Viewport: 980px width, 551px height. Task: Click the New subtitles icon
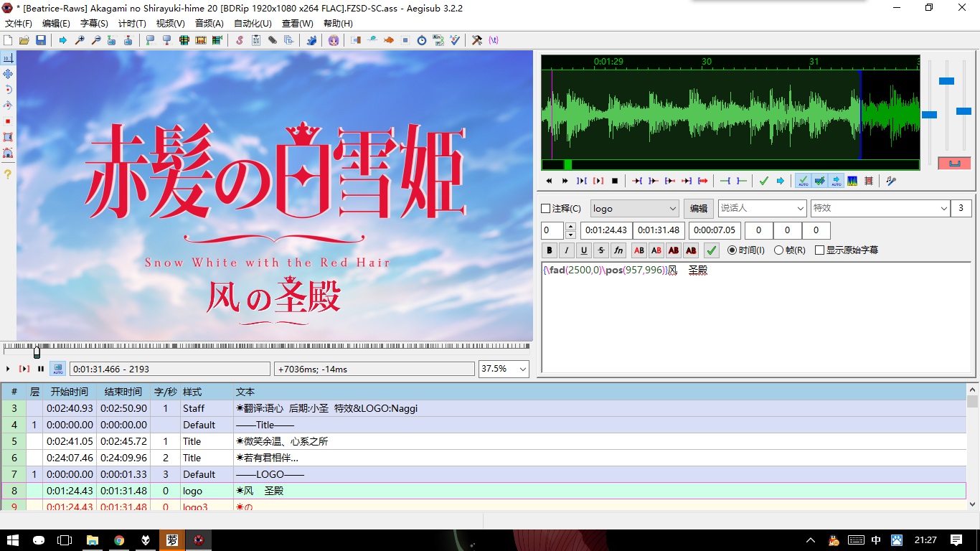[x=8, y=40]
